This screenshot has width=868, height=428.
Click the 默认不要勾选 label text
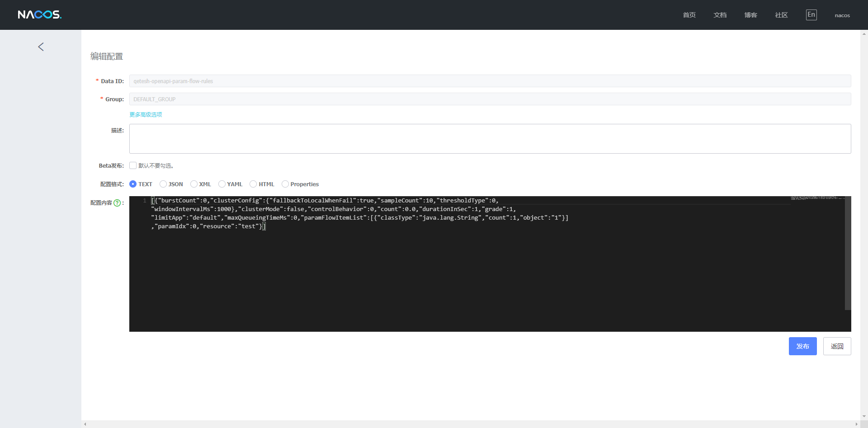click(156, 166)
